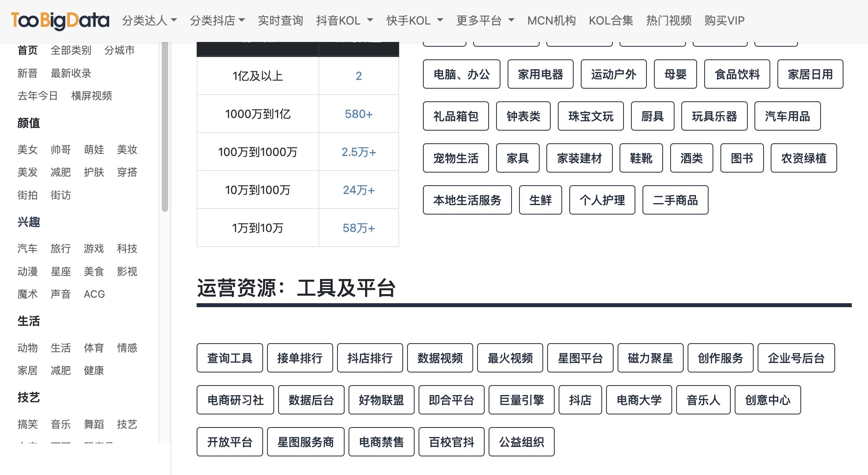Image resolution: width=868 pixels, height=475 pixels.
Task: Open the 星图服务商 button
Action: [x=305, y=442]
